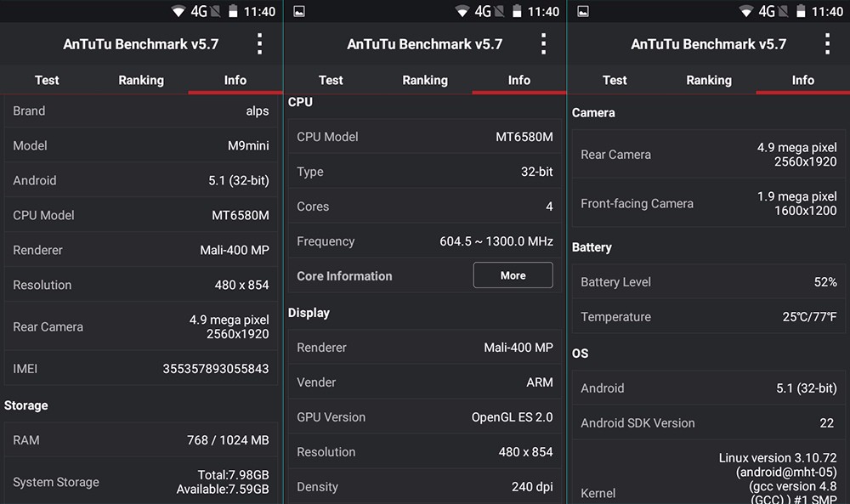Tap the 4G signal indicator on the right screen

[x=767, y=11]
